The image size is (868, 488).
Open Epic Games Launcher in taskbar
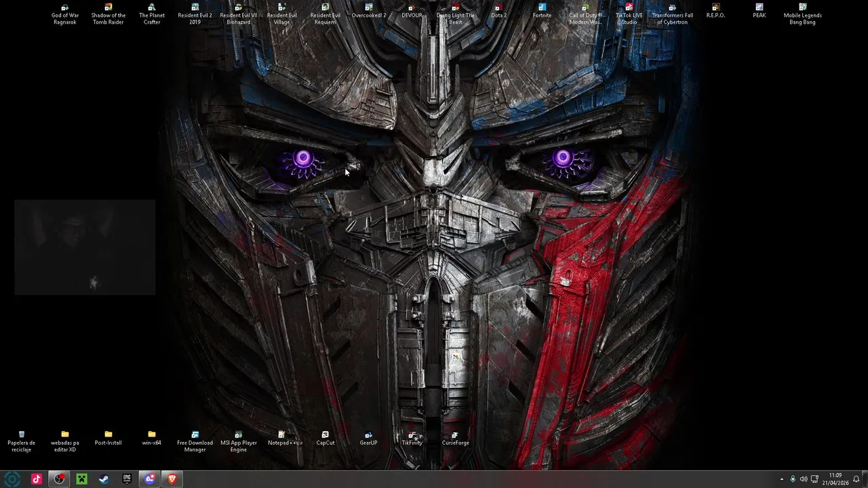click(x=127, y=479)
